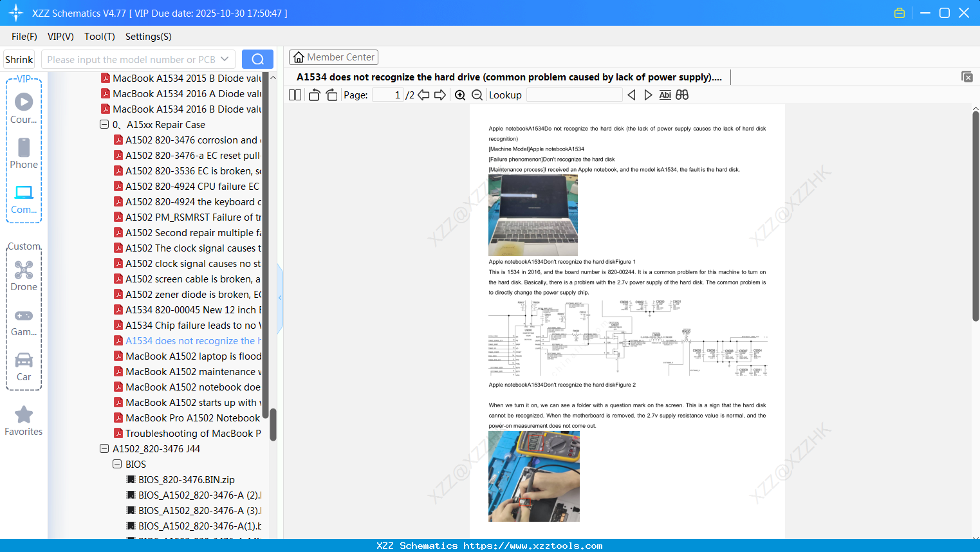Open Troubleshooting of MacBook P file
Viewport: 980px width, 552px height.
tap(193, 433)
